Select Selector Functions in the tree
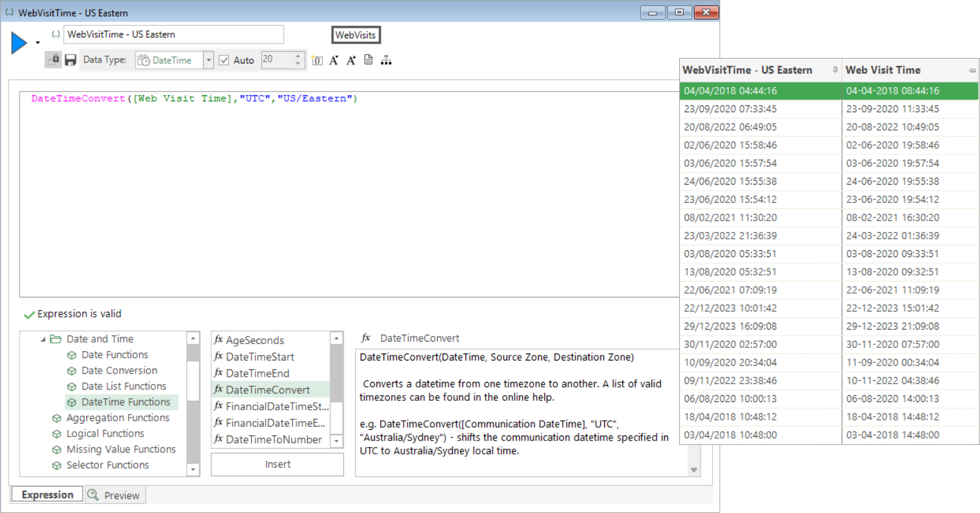The width and height of the screenshot is (980, 513). (108, 465)
